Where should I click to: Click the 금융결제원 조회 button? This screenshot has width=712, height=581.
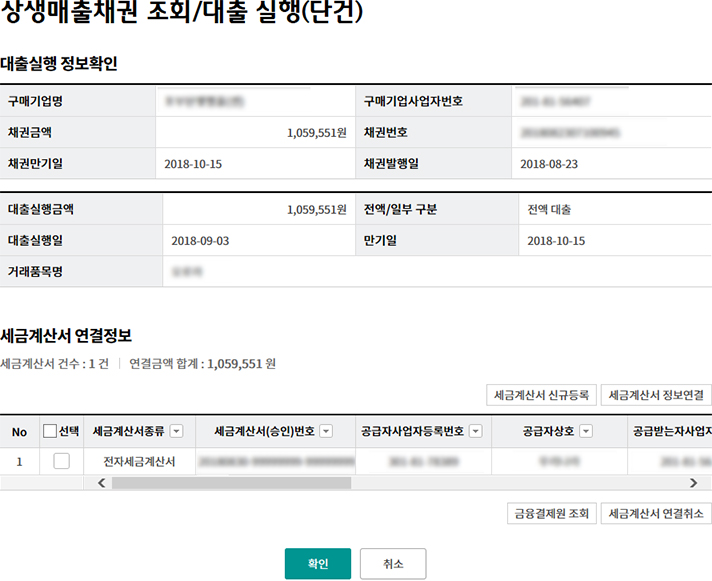(x=551, y=514)
